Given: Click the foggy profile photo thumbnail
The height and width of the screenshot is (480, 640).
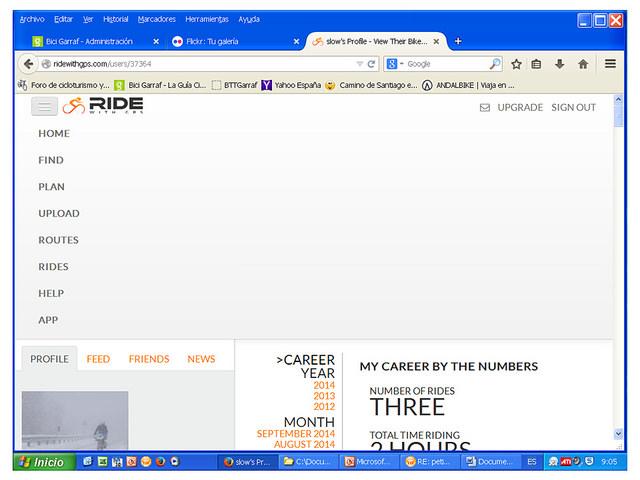Looking at the screenshot, I should [75, 420].
